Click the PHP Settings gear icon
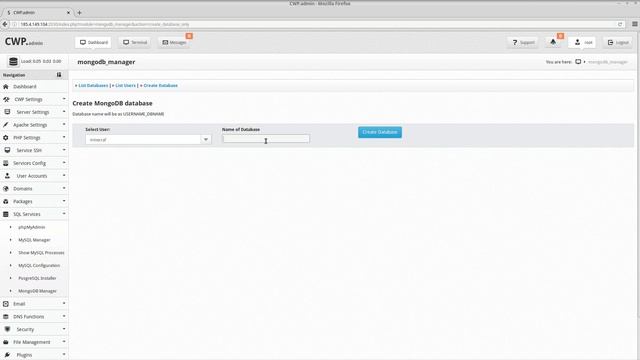640x360 pixels. [6, 138]
